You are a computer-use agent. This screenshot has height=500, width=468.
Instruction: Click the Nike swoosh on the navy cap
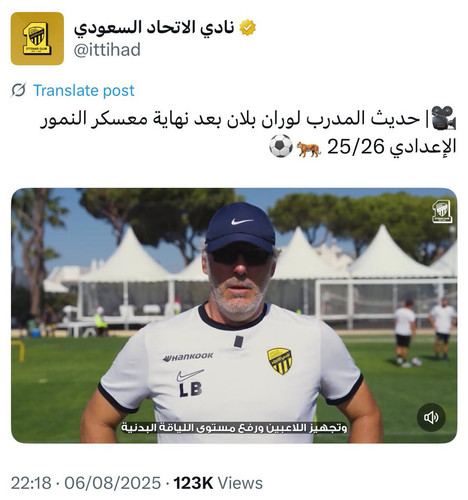[x=242, y=221]
